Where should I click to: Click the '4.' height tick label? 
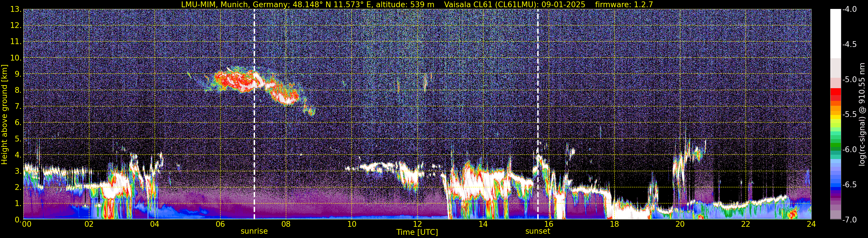tap(18, 155)
